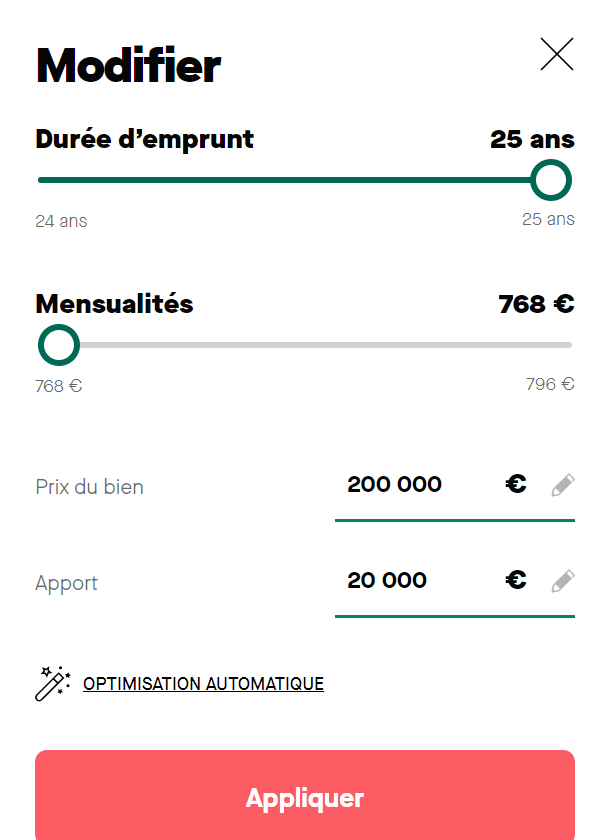Viewport: 610px width, 840px height.
Task: Select the Durée d'emprunt slider handle
Action: pos(550,181)
